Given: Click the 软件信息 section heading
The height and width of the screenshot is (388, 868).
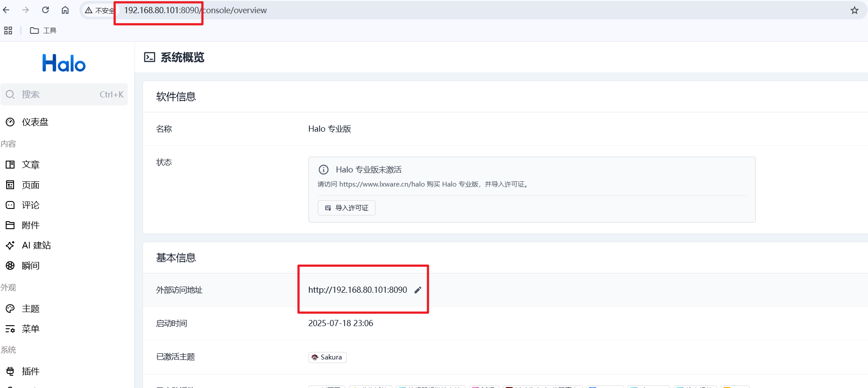Looking at the screenshot, I should pos(176,97).
